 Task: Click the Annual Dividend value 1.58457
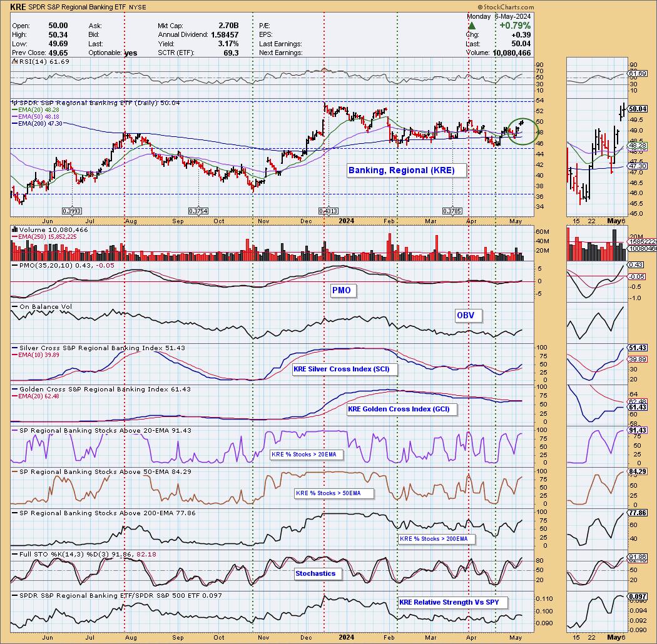[x=225, y=35]
